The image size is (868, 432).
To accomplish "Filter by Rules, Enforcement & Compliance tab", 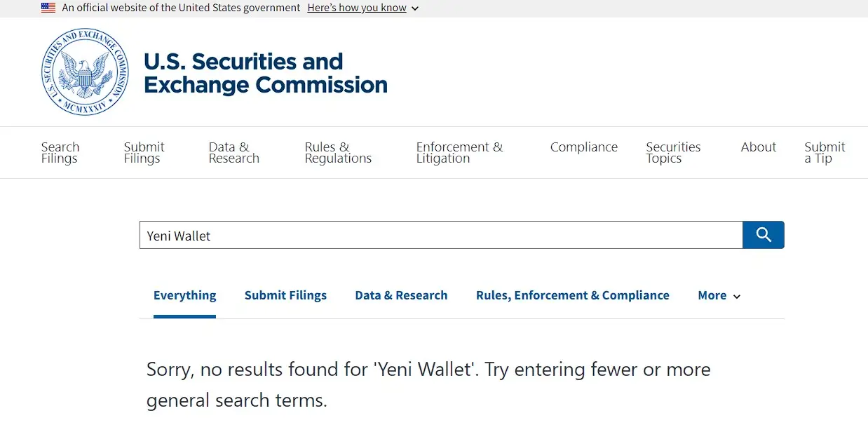I will (572, 296).
